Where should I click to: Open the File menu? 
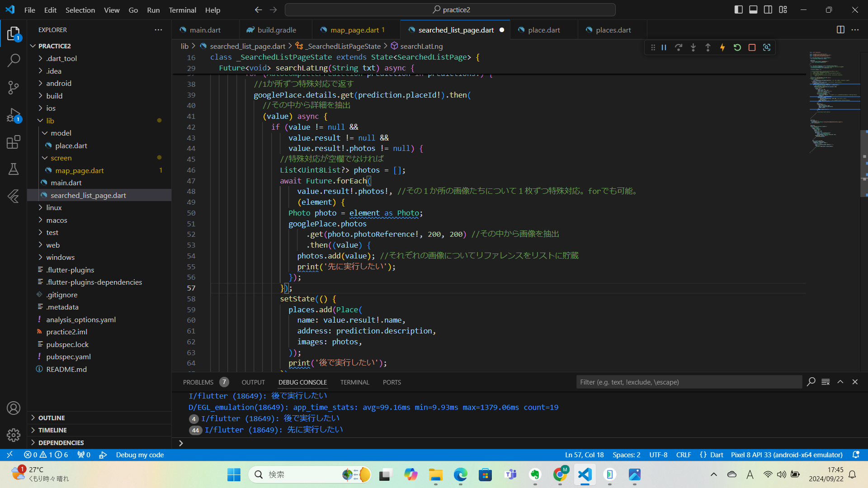29,10
